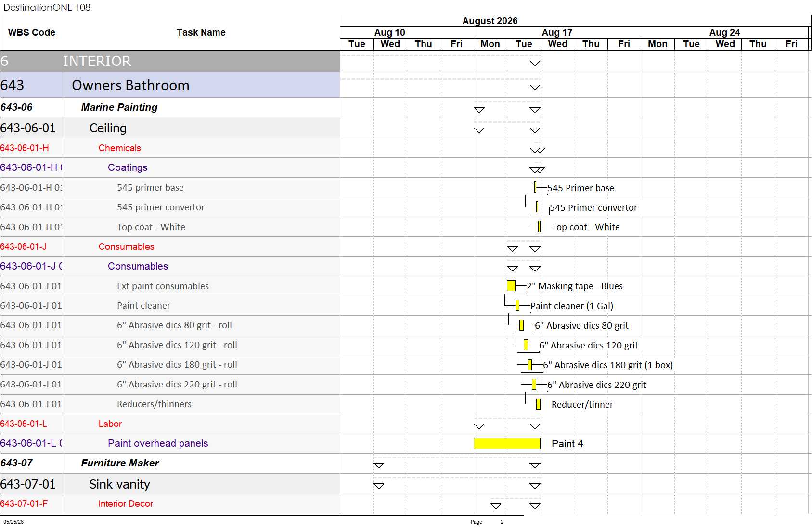Click the Furniture Maker task name
Screen dimensions: 812x528
tap(120, 463)
